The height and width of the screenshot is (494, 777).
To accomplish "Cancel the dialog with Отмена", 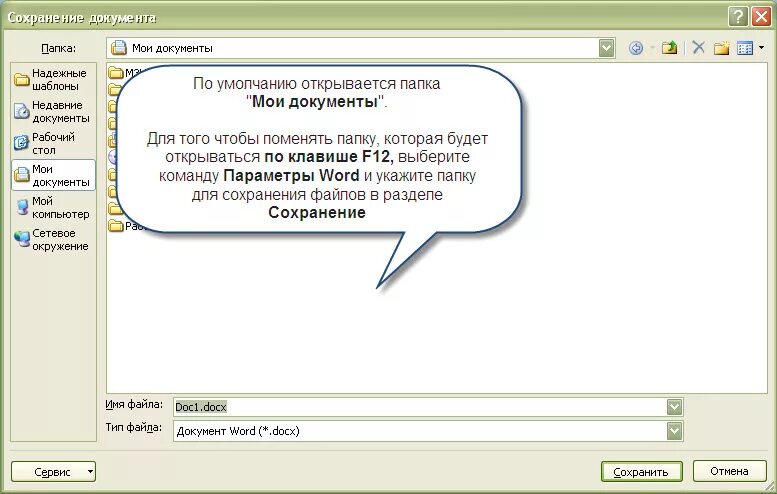I will tap(729, 471).
